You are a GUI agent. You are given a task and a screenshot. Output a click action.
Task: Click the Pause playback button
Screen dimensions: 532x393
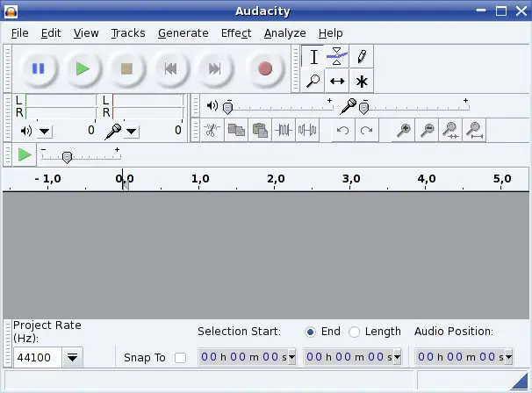39,68
